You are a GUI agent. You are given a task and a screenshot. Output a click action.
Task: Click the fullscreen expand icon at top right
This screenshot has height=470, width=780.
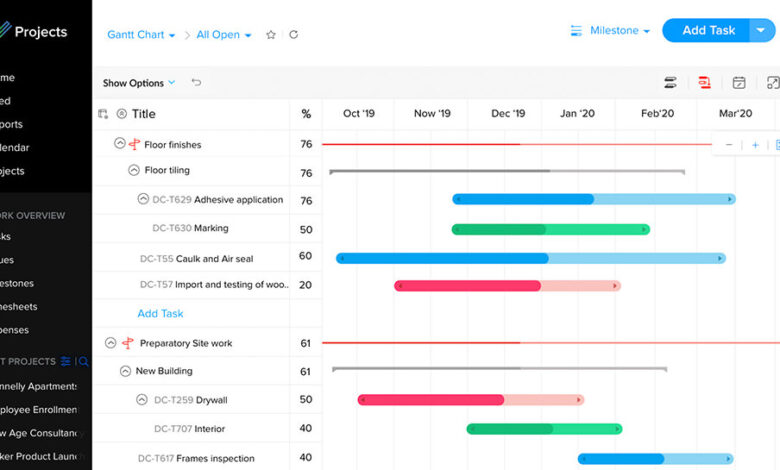(x=772, y=83)
